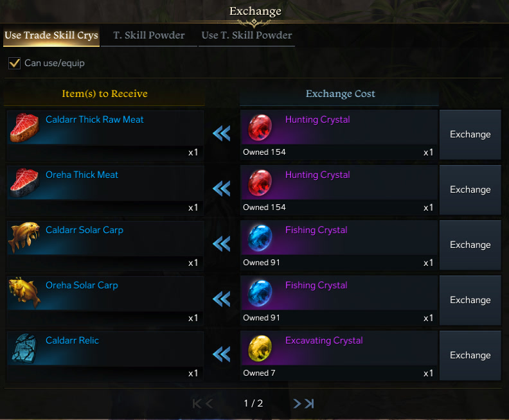509x420 pixels.
Task: Click the Caldarr Thick Raw Meat icon
Action: tap(24, 128)
